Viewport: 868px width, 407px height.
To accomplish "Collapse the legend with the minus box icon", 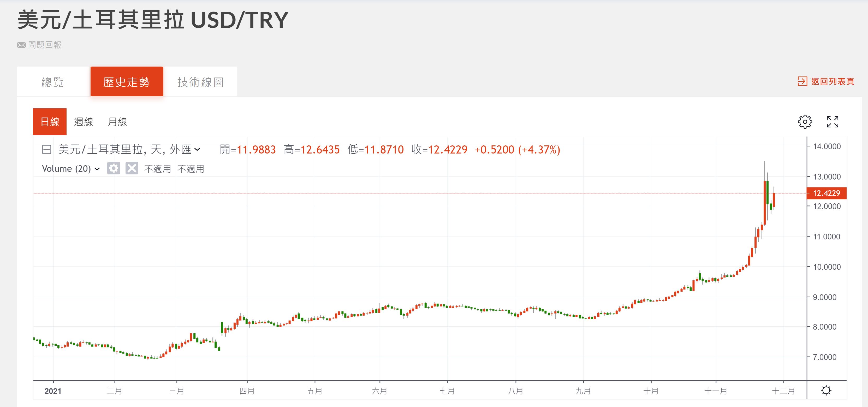I will coord(46,149).
